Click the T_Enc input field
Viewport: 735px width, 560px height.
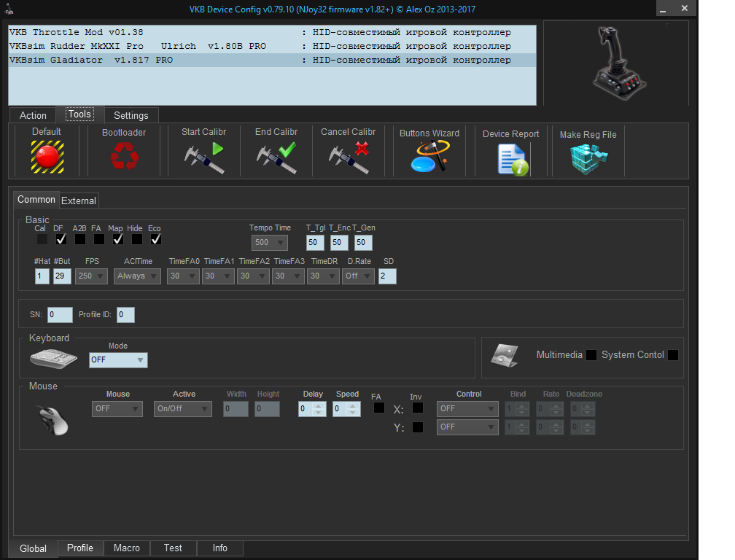coord(339,242)
